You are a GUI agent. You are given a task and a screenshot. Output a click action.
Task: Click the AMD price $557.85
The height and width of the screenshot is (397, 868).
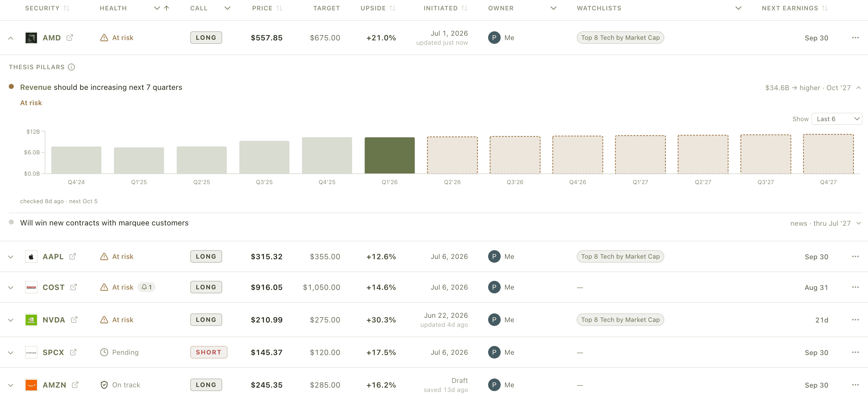[267, 38]
